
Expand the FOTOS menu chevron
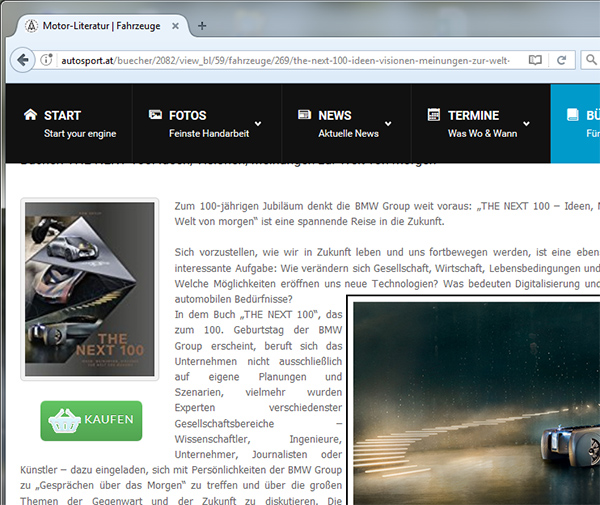click(258, 124)
